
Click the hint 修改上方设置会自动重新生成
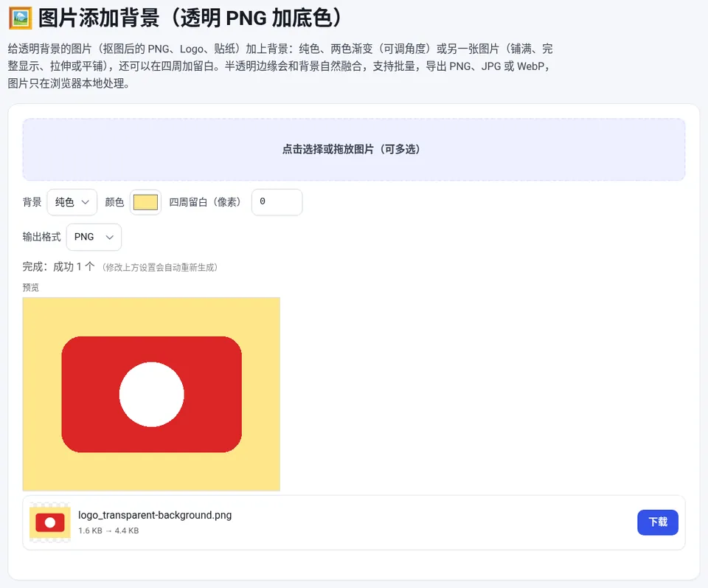pyautogui.click(x=160, y=267)
